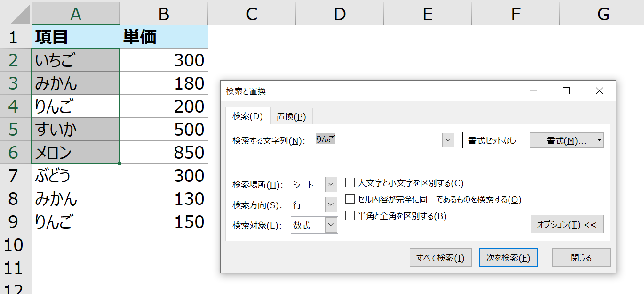Click the みかん cell in row 8

(76, 198)
